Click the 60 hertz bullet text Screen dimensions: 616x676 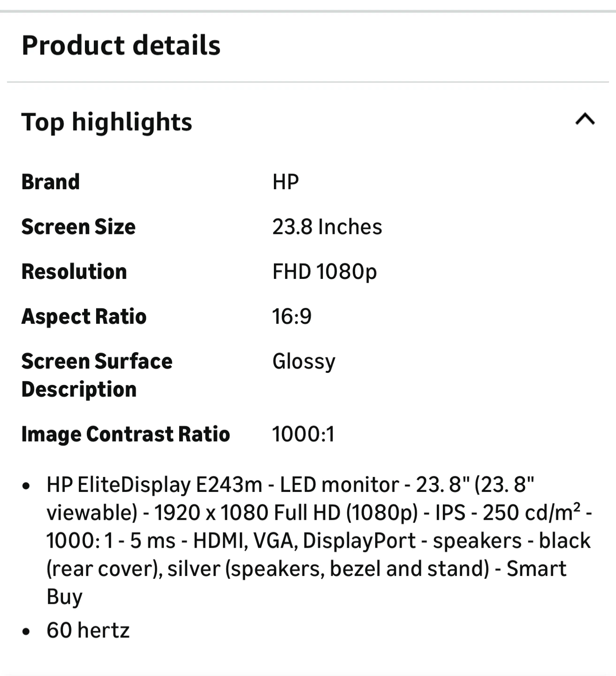pos(88,630)
